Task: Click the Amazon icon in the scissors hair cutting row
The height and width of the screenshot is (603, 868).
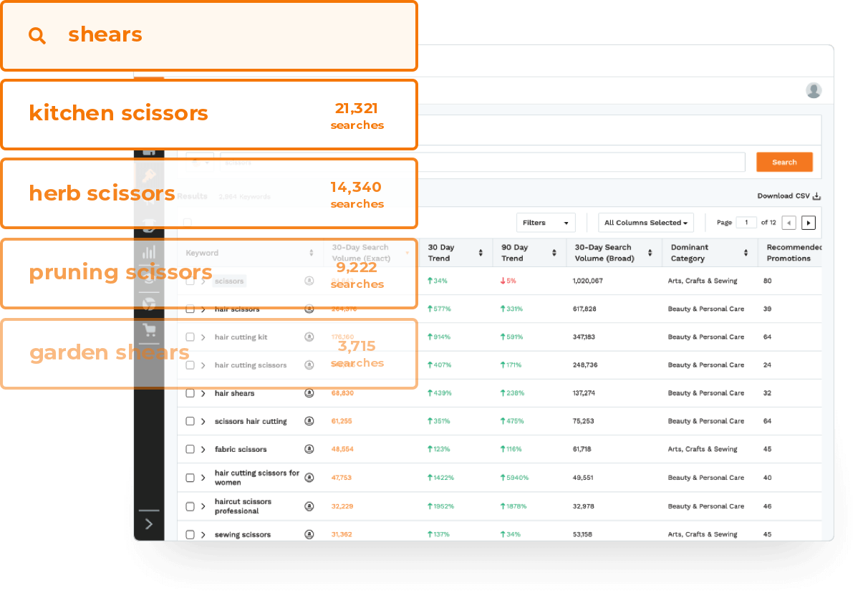Action: (x=309, y=421)
